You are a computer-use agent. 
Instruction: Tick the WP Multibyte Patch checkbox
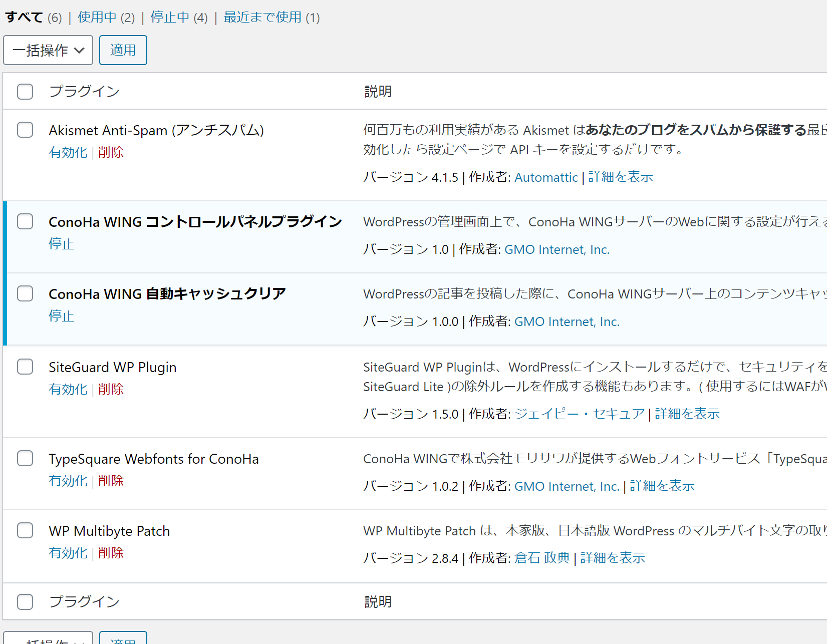click(x=25, y=530)
